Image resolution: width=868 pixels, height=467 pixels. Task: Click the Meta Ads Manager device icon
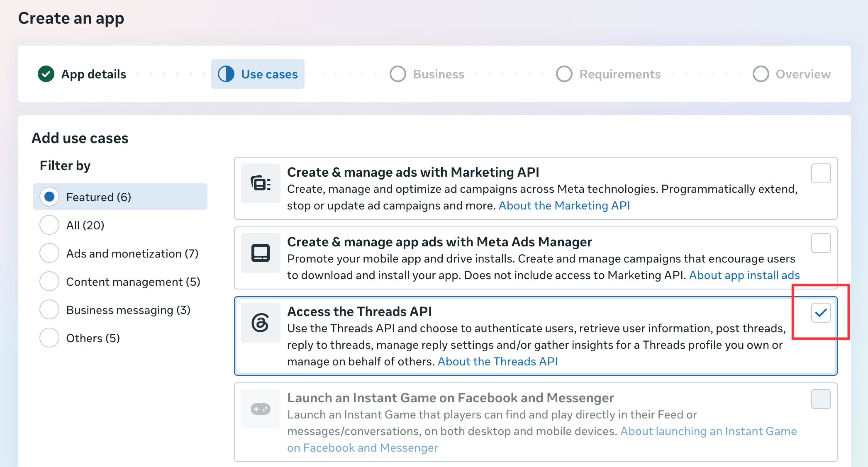coord(261,253)
